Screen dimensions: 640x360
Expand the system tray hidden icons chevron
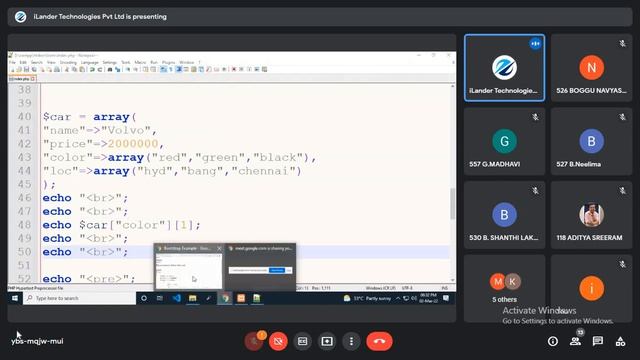click(398, 298)
